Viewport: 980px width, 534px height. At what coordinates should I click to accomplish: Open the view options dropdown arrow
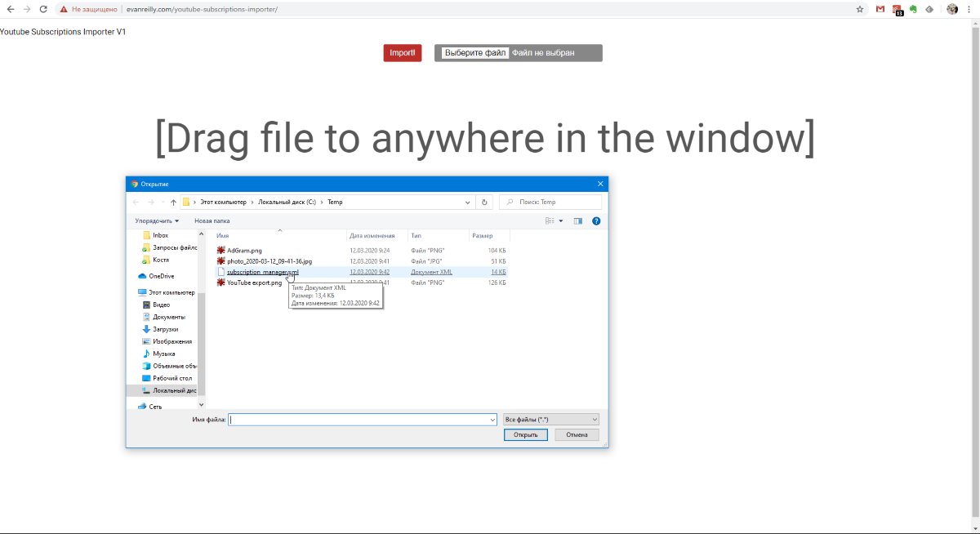pos(561,220)
